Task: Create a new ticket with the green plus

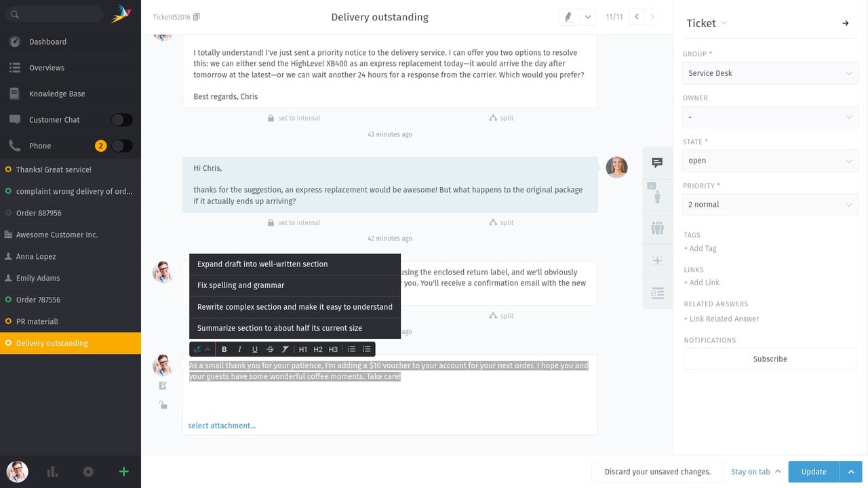Action: [x=123, y=471]
